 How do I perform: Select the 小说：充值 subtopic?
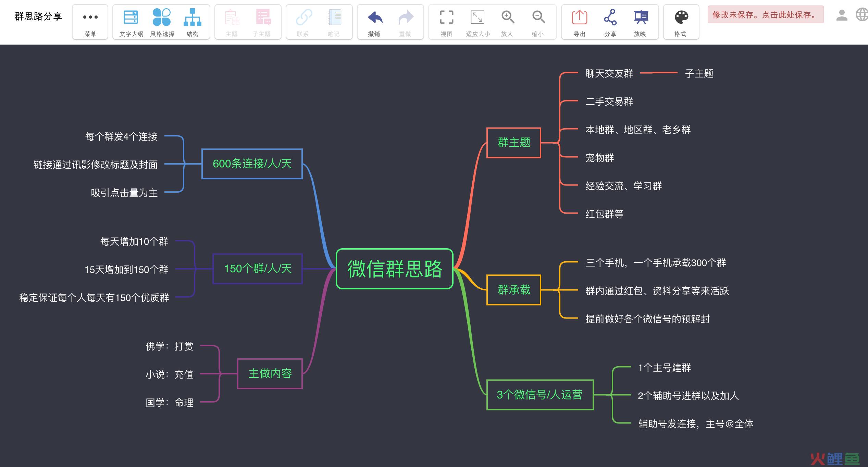[170, 374]
